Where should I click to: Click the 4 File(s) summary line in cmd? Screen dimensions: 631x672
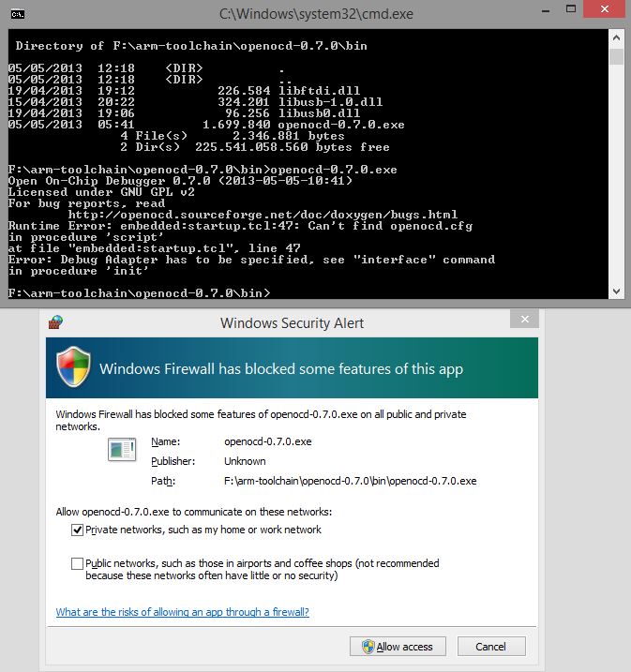233,136
